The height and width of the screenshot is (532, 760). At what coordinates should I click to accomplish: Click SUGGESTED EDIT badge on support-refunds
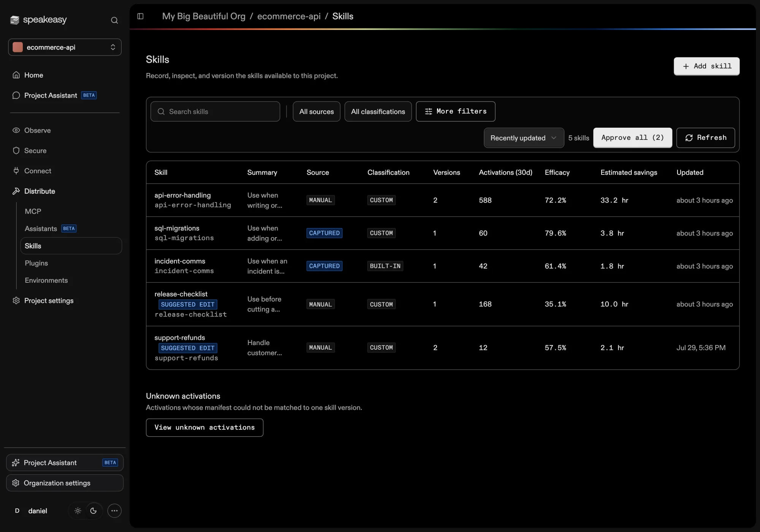pyautogui.click(x=188, y=348)
